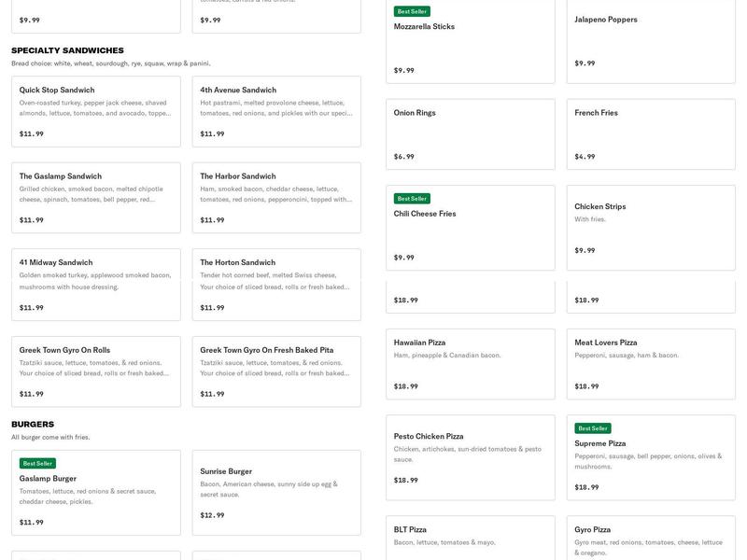Select the Sunrise Burger card
The height and width of the screenshot is (560, 747).
pyautogui.click(x=276, y=493)
